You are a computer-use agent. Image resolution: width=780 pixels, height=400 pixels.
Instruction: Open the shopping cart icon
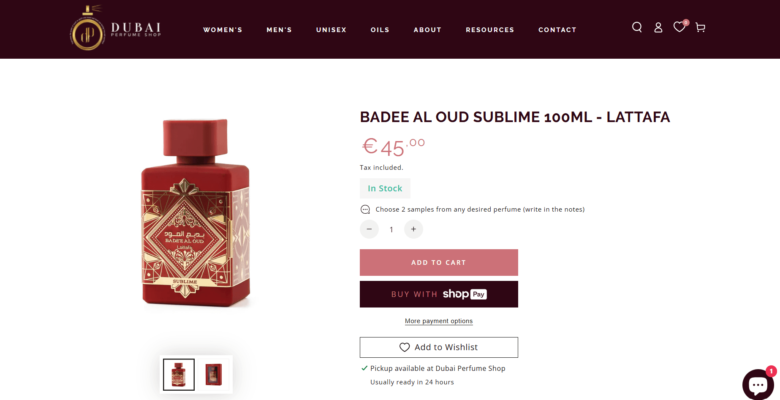[700, 27]
